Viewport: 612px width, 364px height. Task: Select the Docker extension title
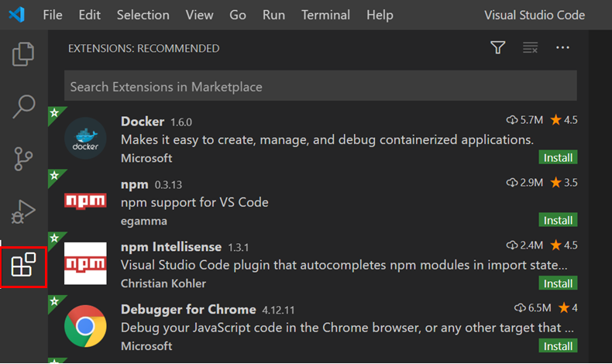point(143,122)
